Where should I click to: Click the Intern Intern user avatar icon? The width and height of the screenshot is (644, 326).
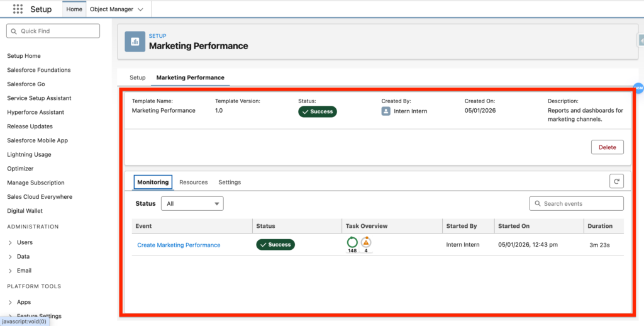[x=386, y=111]
